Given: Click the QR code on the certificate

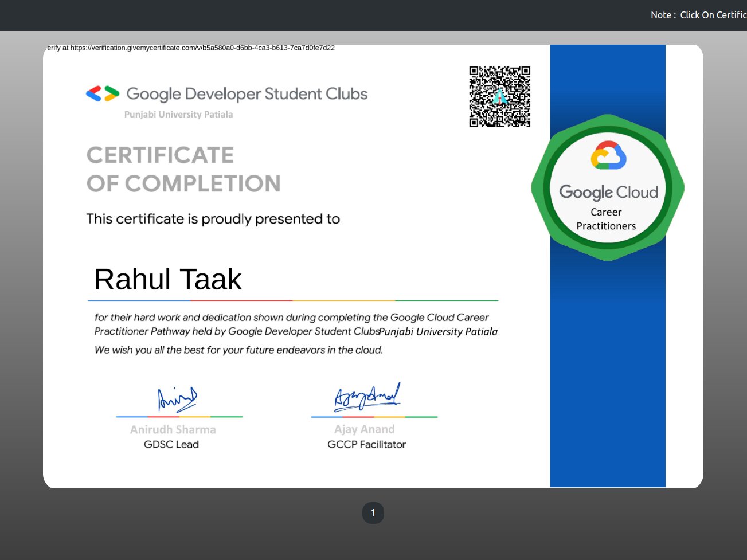Looking at the screenshot, I should tap(500, 96).
